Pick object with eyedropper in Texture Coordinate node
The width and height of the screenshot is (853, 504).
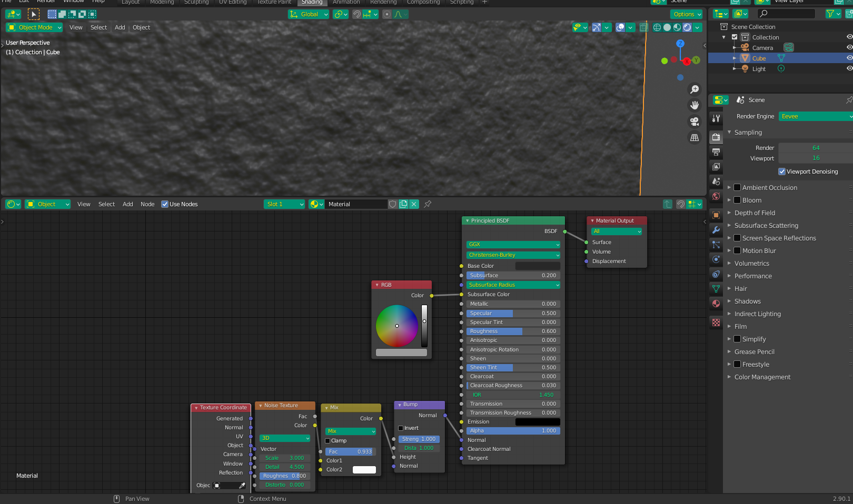point(242,486)
